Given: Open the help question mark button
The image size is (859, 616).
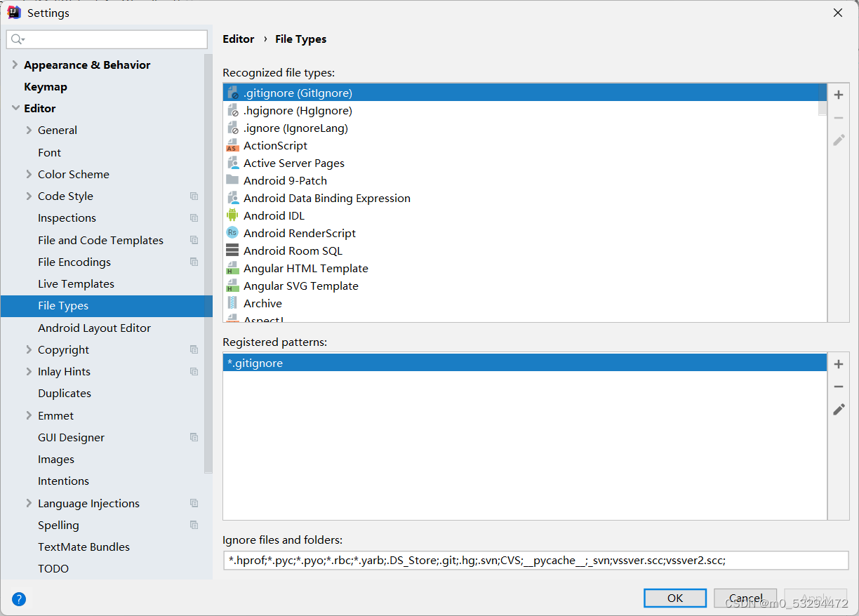Looking at the screenshot, I should (x=19, y=598).
